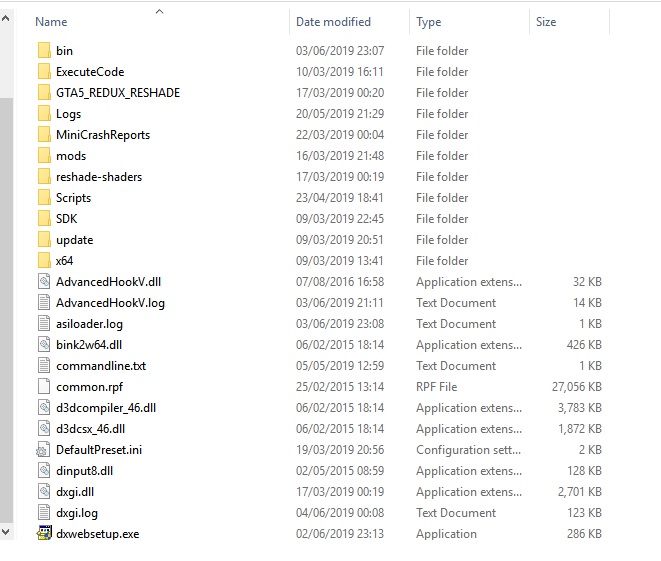Click the date 23/04/2019 18:41
This screenshot has width=661, height=561.
tap(340, 198)
